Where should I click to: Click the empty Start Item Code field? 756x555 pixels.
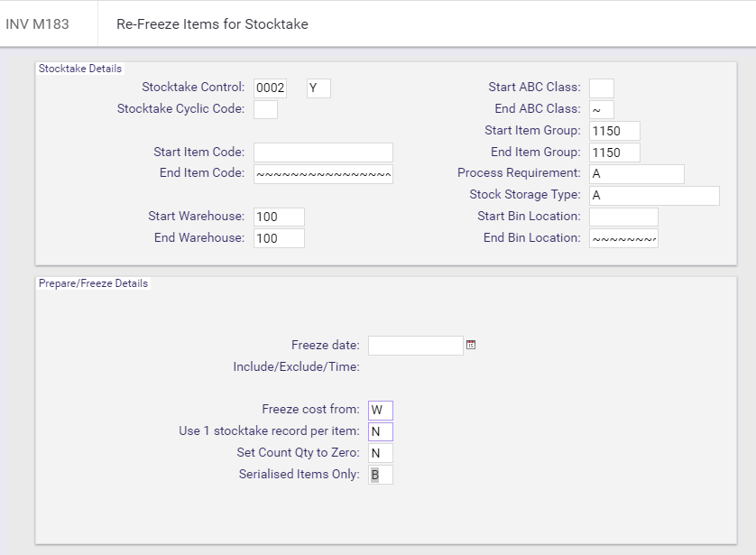[323, 153]
